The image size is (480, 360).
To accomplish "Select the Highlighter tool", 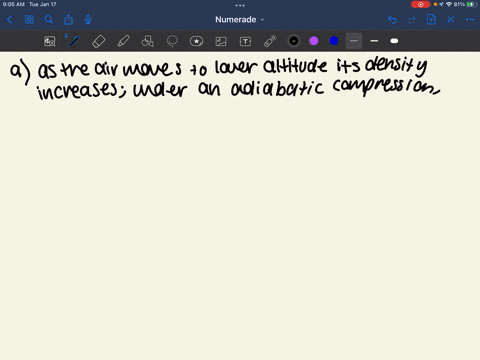I will pos(123,41).
